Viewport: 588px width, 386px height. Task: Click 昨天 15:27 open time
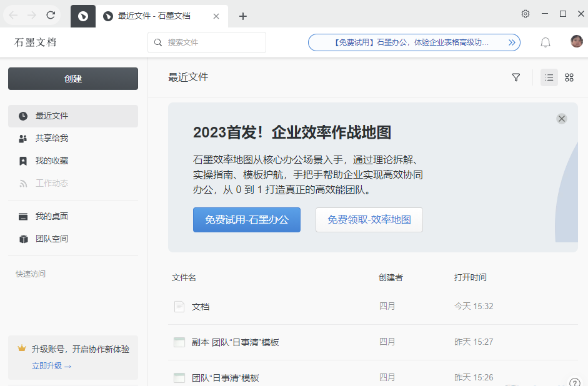pos(474,342)
